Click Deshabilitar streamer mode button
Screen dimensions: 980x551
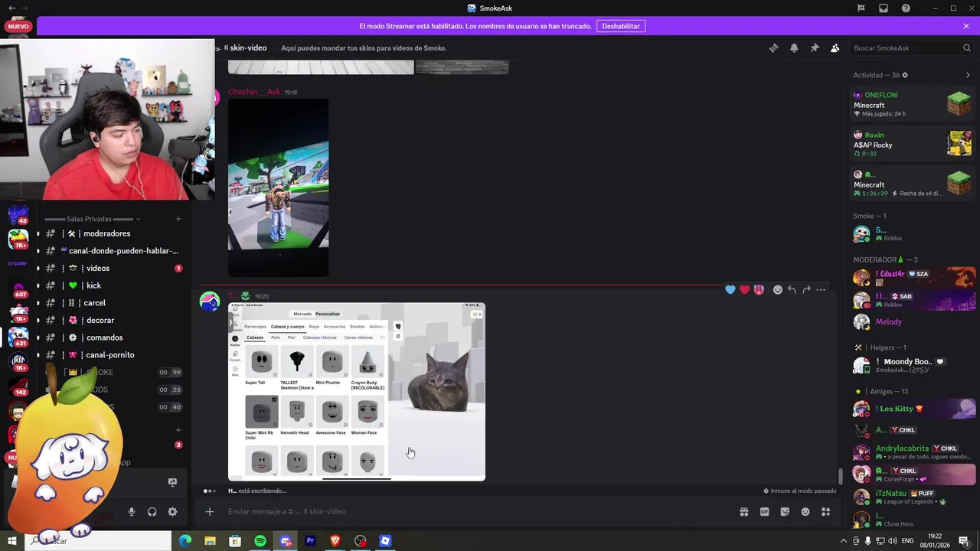[x=621, y=26]
